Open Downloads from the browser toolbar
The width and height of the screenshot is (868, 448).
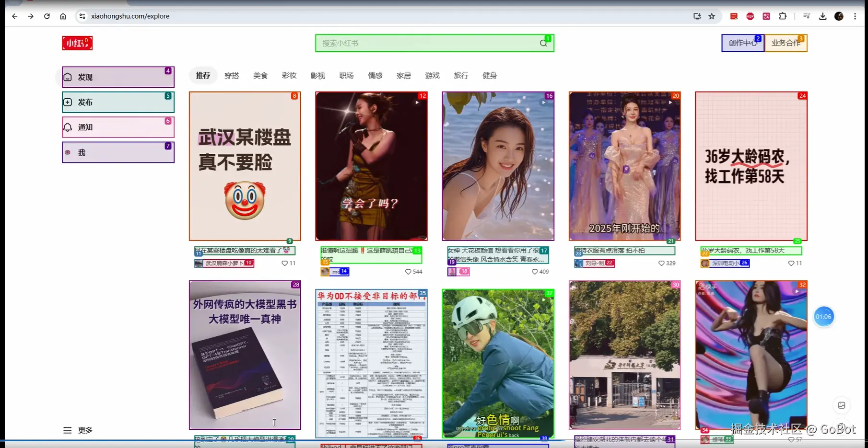click(823, 16)
